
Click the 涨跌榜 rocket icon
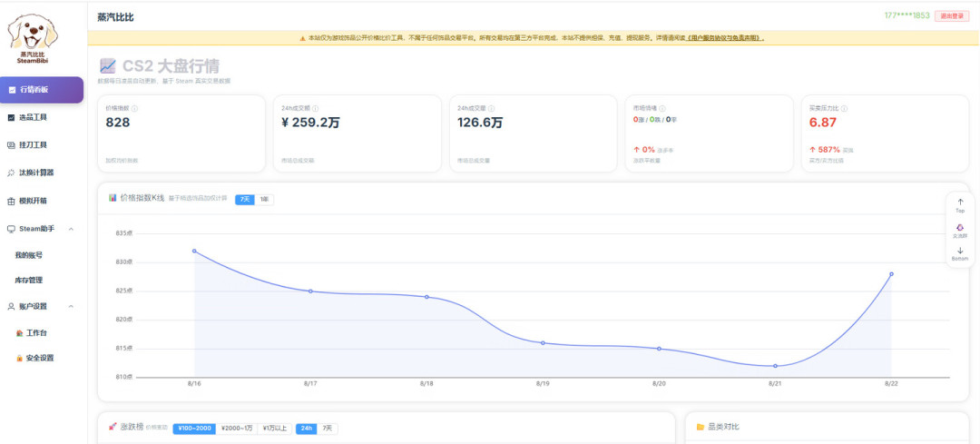click(113, 427)
